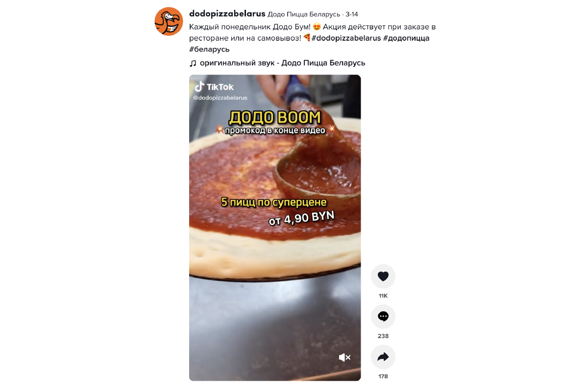Click the 178 shares count
The height and width of the screenshot is (392, 588).
pos(383,376)
